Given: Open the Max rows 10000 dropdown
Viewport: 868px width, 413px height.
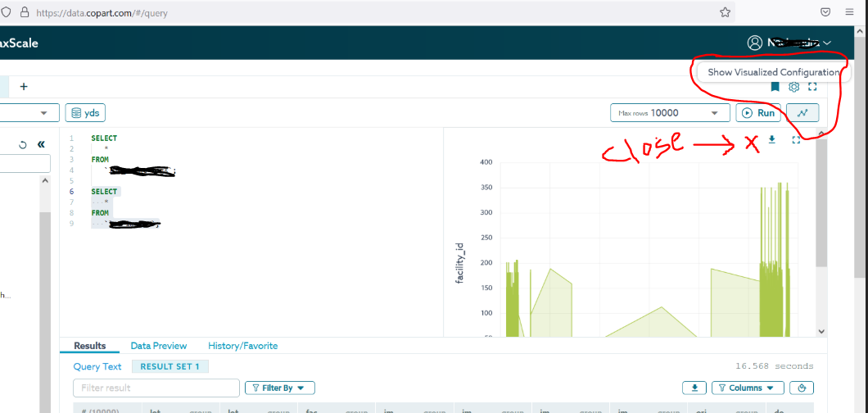Looking at the screenshot, I should coord(669,113).
